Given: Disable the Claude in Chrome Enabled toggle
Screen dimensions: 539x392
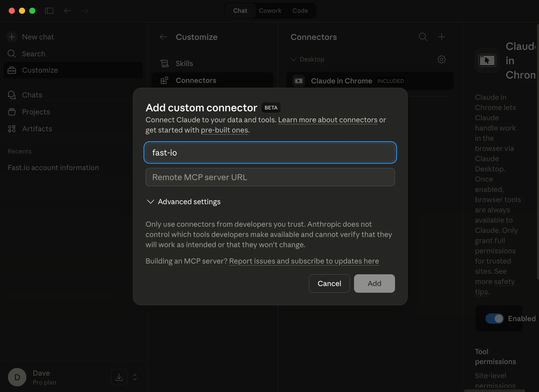Looking at the screenshot, I should pos(494,319).
